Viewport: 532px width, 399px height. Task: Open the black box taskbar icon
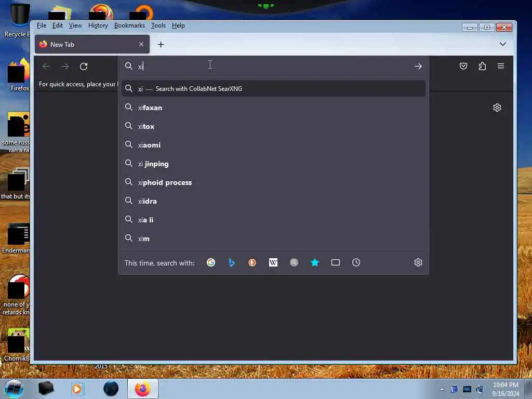46,389
